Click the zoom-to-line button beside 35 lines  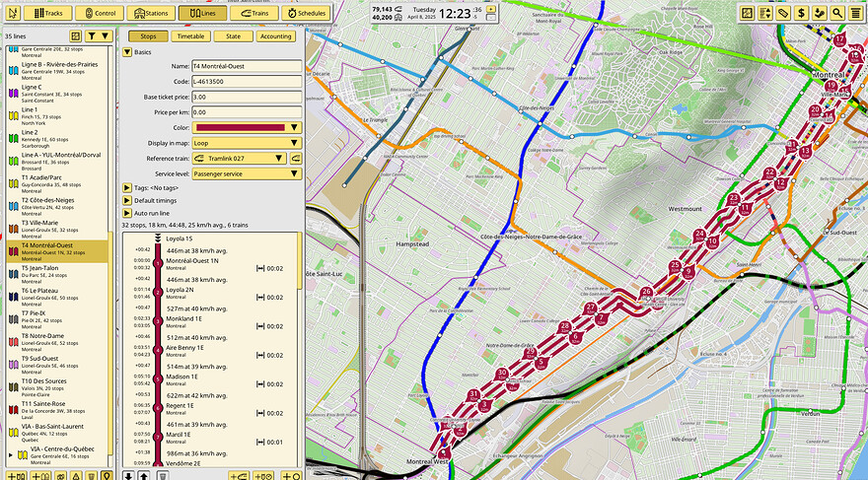[x=76, y=35]
